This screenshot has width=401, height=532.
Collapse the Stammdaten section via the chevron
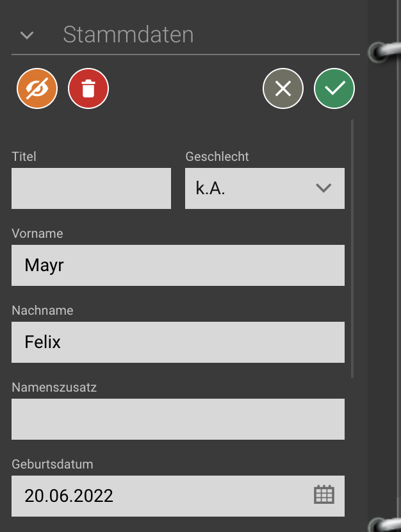[x=26, y=35]
